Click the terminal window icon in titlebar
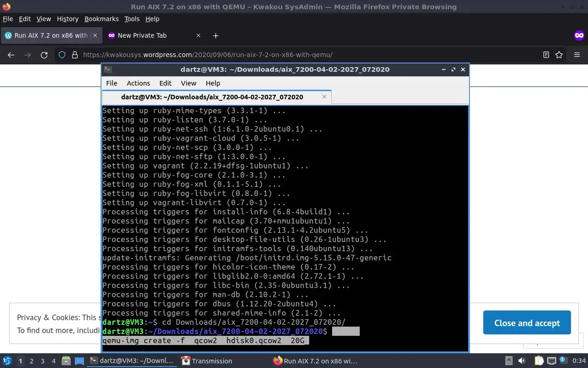 click(x=107, y=69)
